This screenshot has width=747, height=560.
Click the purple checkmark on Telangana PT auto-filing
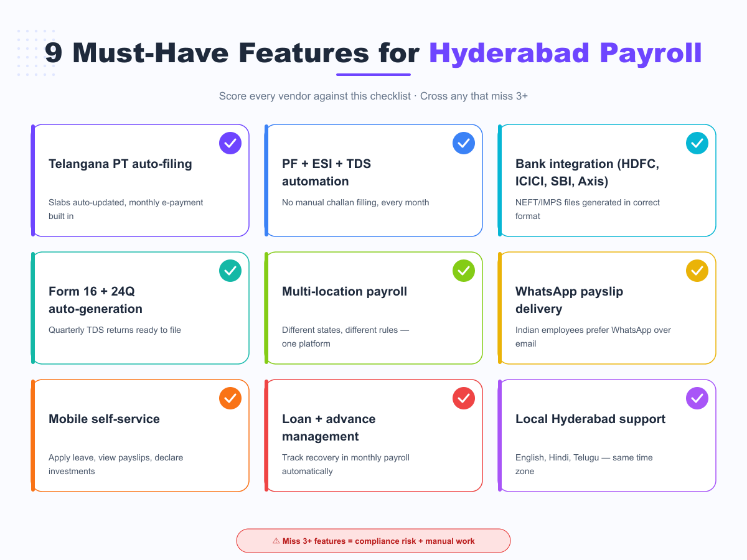230,142
